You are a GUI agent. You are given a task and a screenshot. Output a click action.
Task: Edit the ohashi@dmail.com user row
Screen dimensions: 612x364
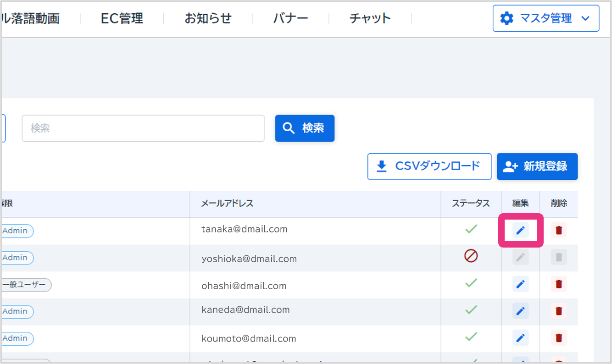click(x=520, y=284)
